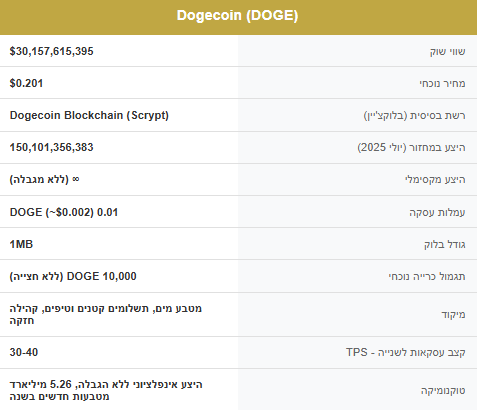This screenshot has width=477, height=410.
Task: Click the מיקוד row label
Action: pos(453,314)
